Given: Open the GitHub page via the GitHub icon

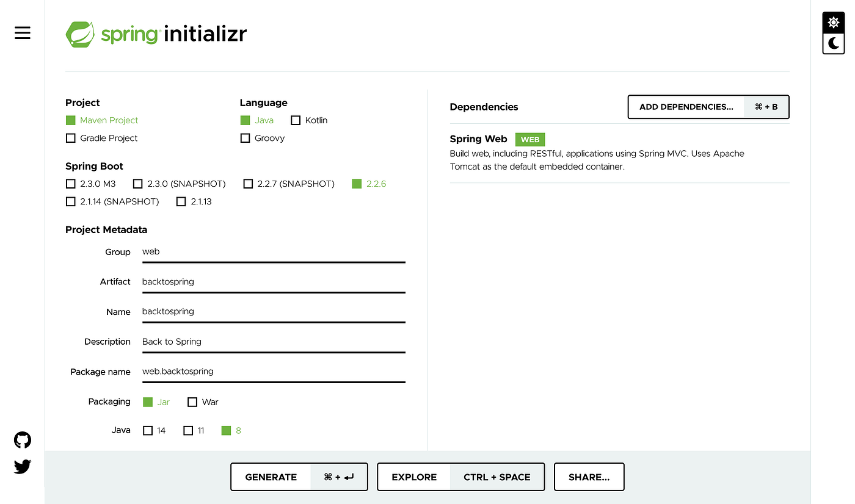Looking at the screenshot, I should pos(22,439).
